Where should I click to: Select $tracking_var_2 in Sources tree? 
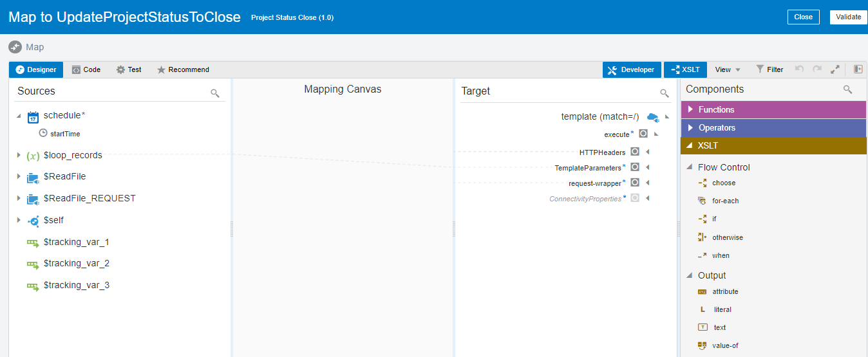coord(76,263)
